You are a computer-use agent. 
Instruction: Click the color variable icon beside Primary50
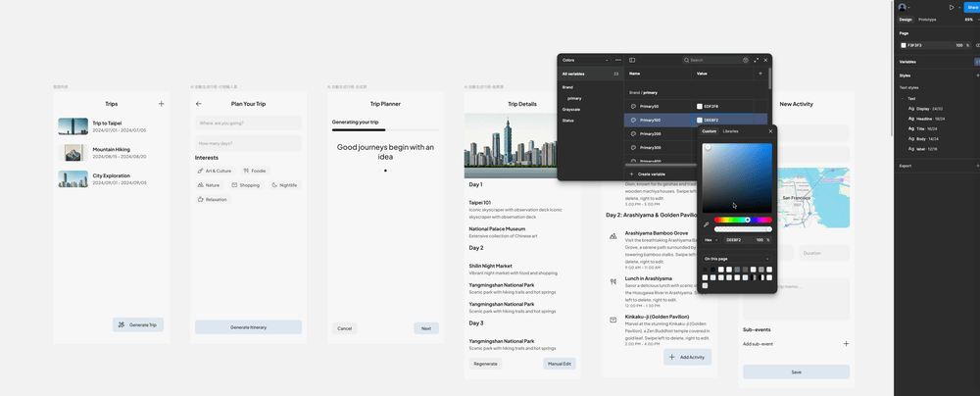[633, 106]
